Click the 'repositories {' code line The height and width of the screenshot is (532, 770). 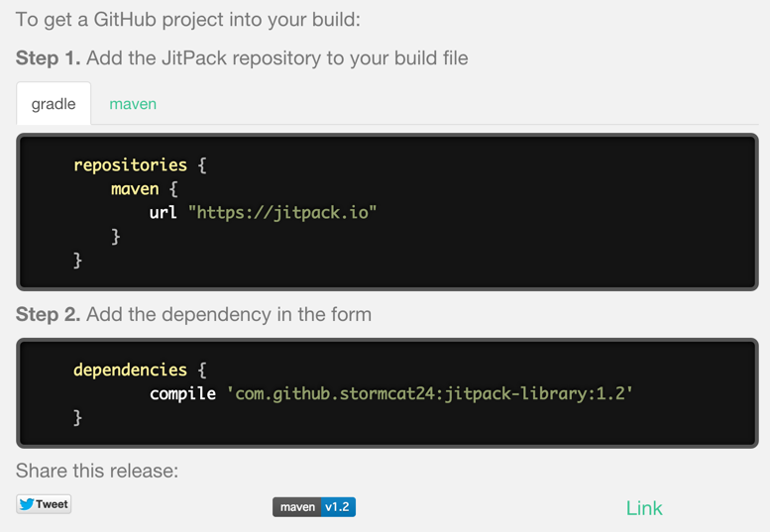[x=140, y=164]
